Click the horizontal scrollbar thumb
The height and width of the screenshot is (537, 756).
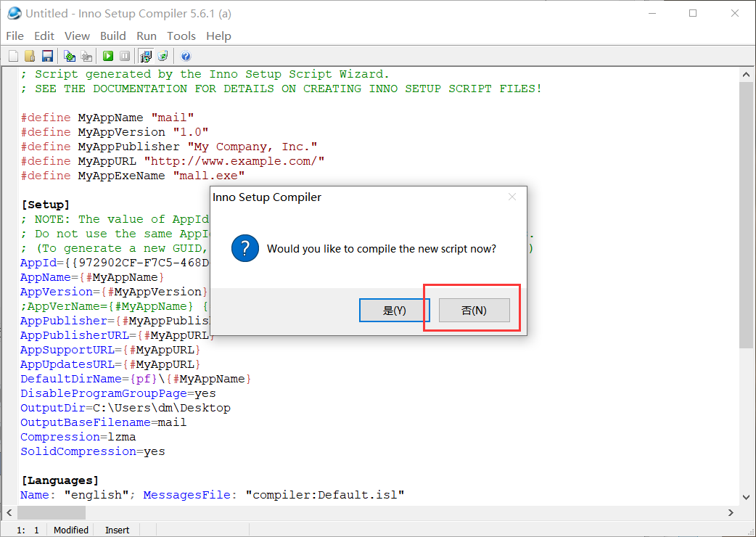coord(52,512)
